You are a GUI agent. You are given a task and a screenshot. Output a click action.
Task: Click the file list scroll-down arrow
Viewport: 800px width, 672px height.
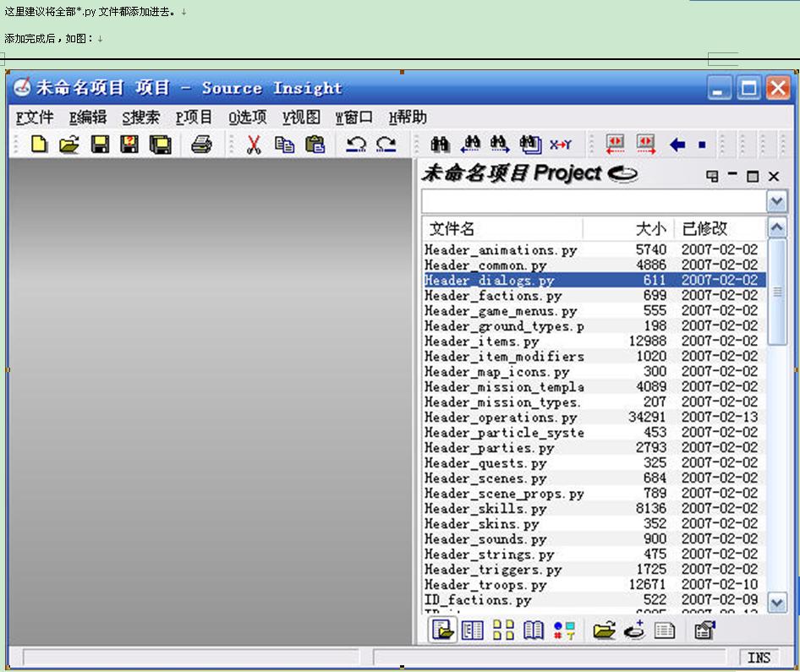776,602
